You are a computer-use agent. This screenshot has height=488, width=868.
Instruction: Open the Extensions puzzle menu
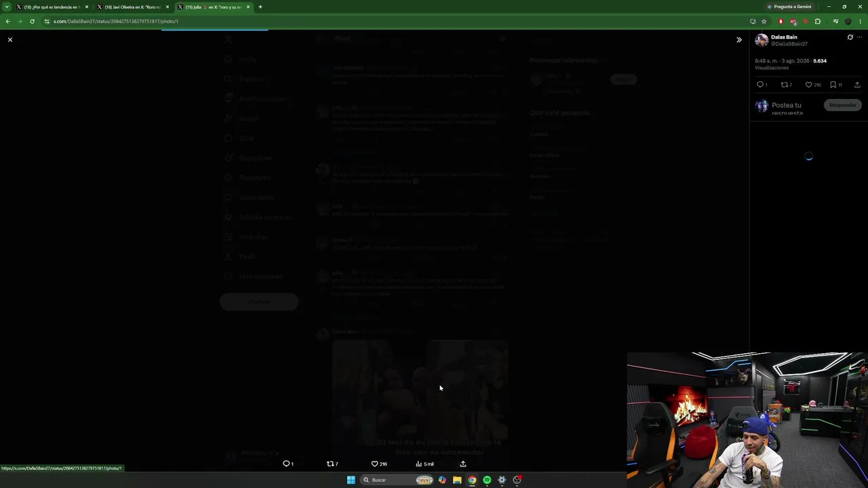tap(817, 21)
